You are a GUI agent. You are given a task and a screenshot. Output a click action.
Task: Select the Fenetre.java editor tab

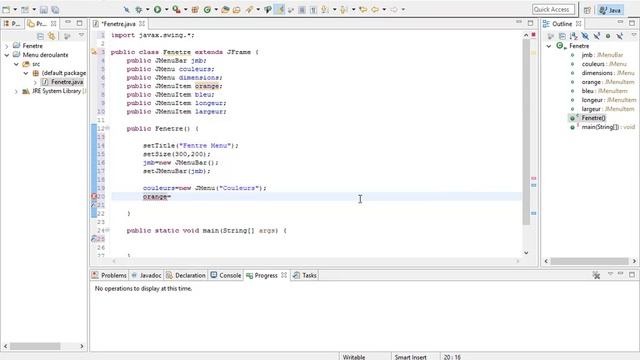coord(118,24)
